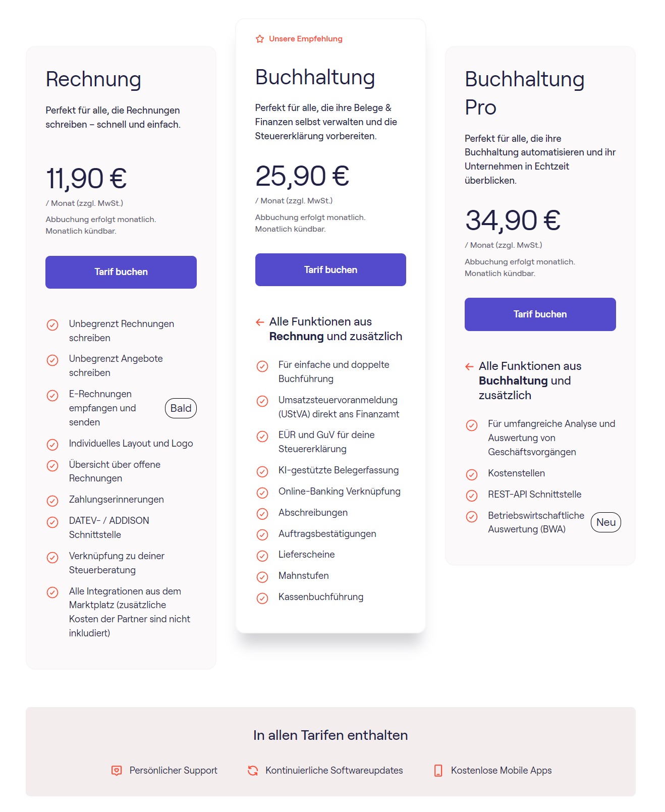Book the Rechnung tariff via Tarif buchen
Screen dimensions: 665x812
[x=121, y=272]
